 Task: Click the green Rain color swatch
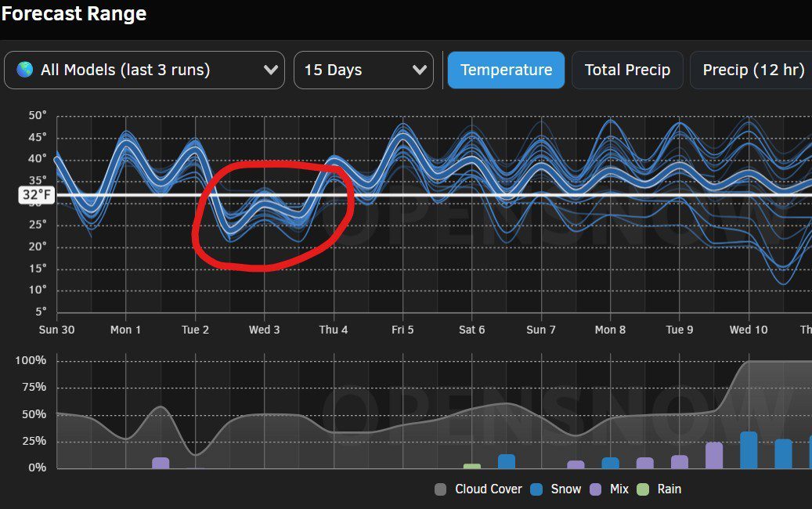tap(643, 489)
